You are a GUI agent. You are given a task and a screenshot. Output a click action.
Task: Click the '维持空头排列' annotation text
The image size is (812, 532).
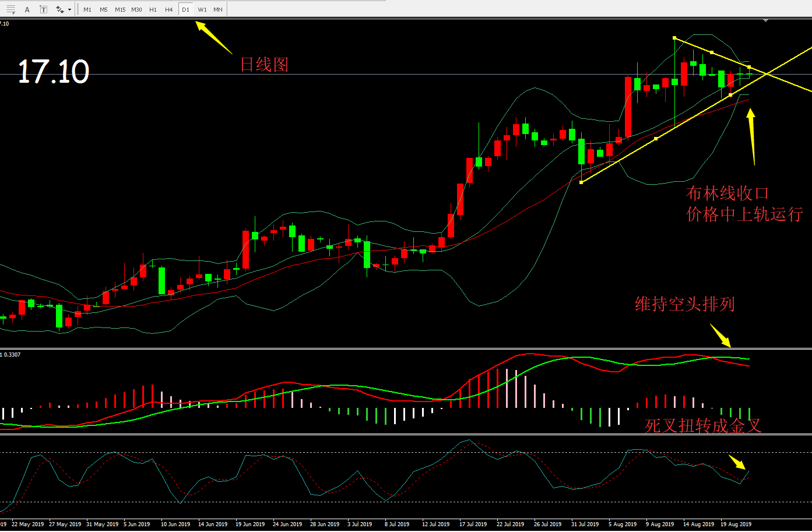pos(685,304)
